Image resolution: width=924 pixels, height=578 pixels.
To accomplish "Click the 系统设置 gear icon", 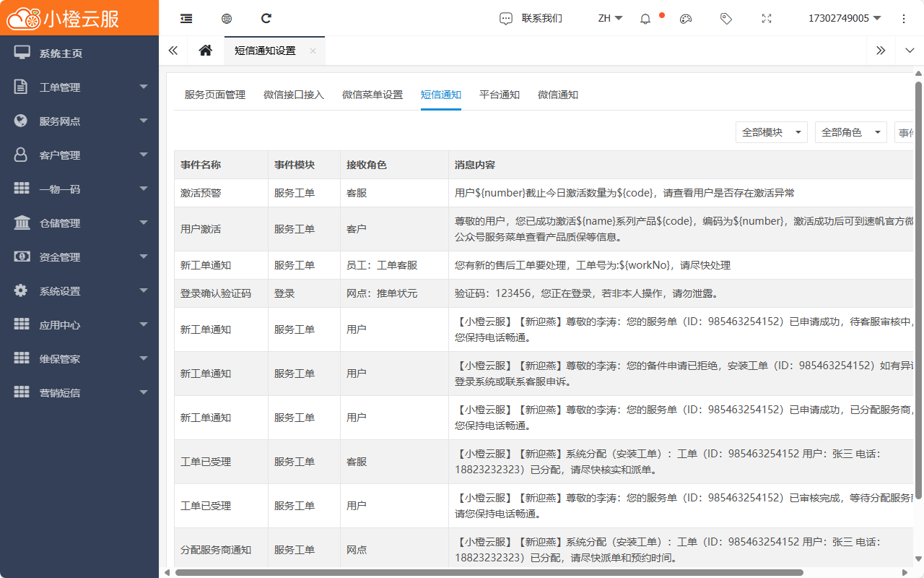I will click(21, 290).
